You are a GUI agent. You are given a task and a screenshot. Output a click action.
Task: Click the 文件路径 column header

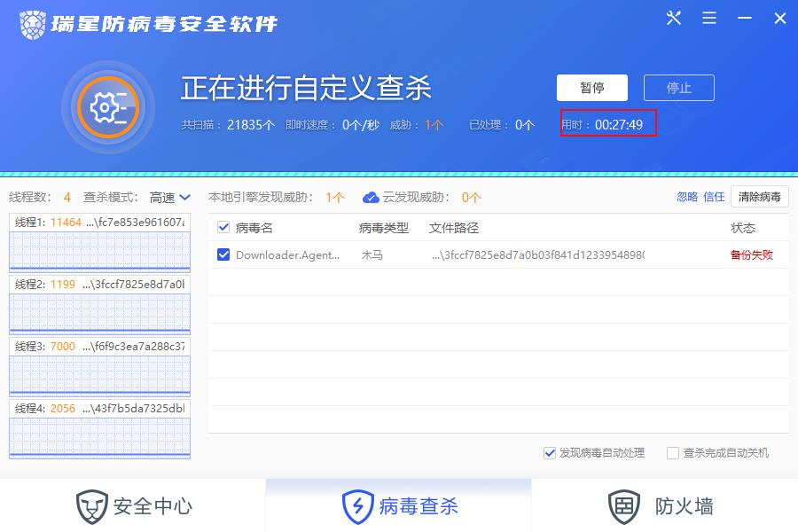(x=454, y=228)
